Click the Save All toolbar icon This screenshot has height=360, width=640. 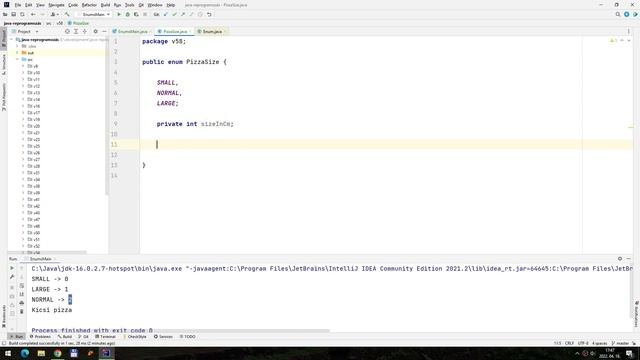click(13, 14)
